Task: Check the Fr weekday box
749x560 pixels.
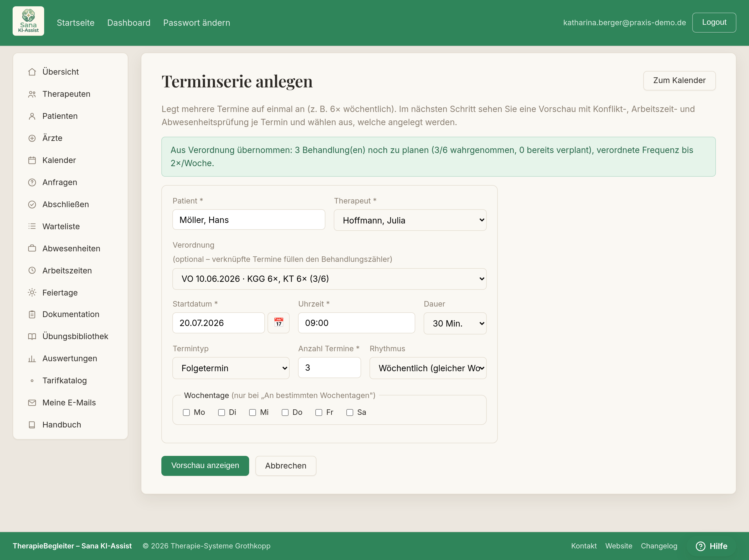Action: pyautogui.click(x=319, y=412)
